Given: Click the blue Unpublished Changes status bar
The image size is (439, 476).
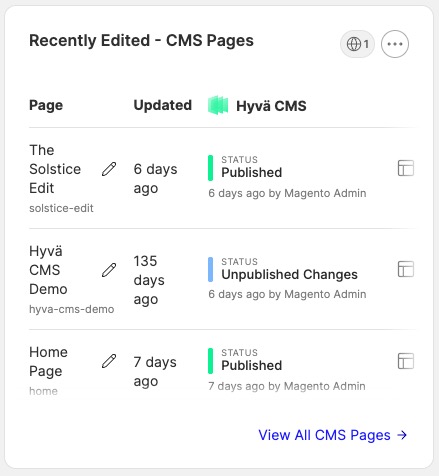Looking at the screenshot, I should coord(210,269).
